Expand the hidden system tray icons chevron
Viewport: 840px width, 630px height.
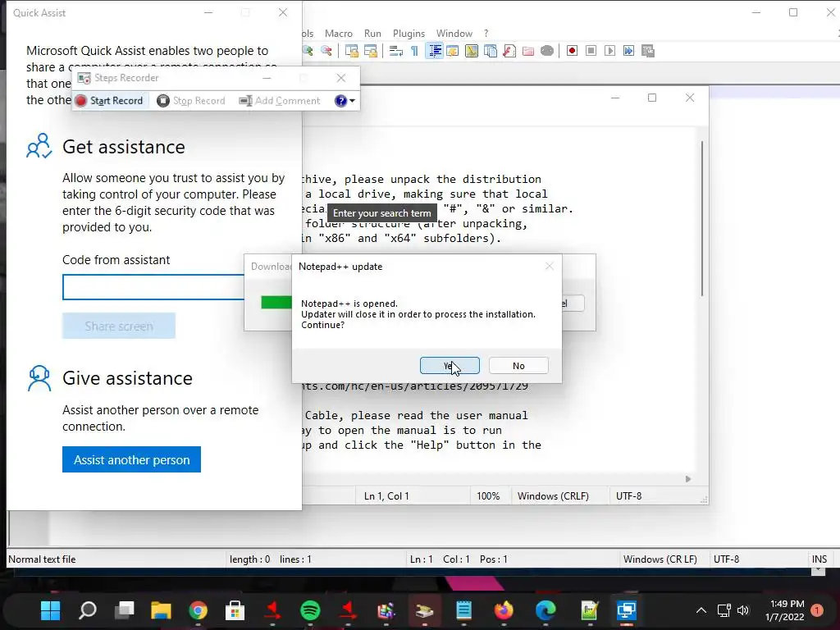pos(701,610)
